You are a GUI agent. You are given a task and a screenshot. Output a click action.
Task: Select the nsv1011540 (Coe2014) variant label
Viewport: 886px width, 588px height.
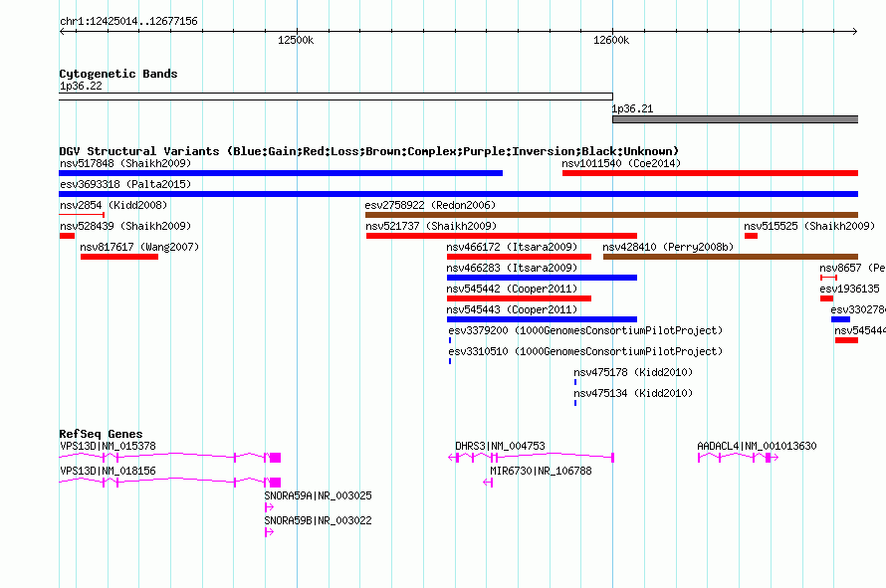pyautogui.click(x=621, y=163)
